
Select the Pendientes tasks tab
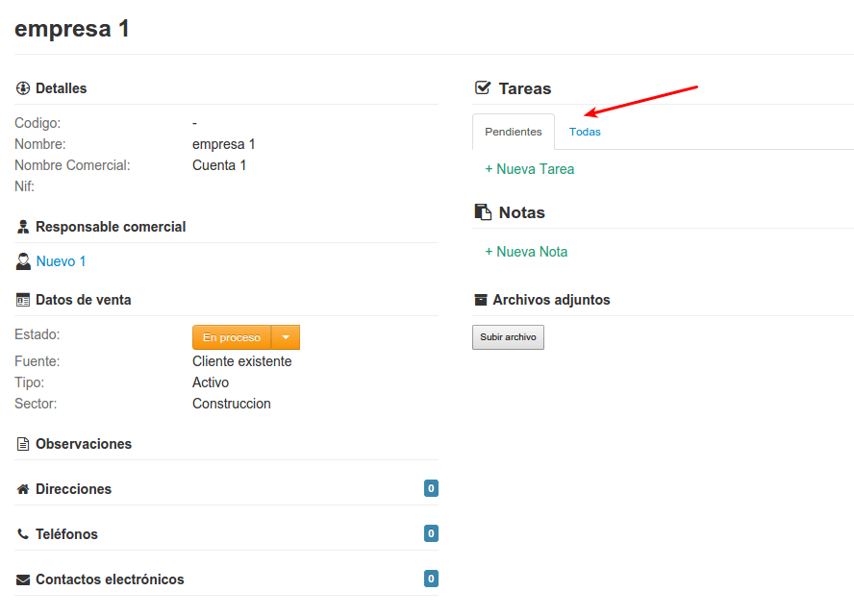pos(513,132)
